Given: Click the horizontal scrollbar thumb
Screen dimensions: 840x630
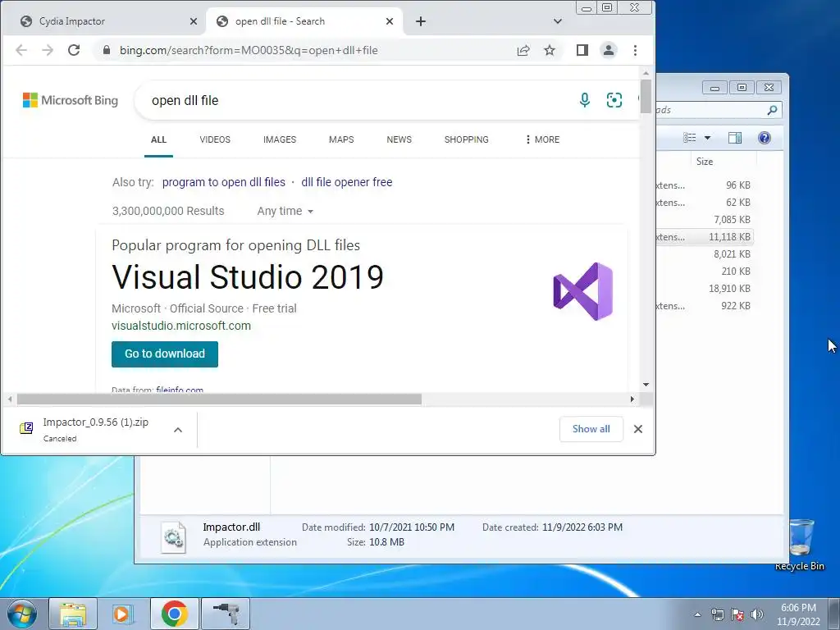Looking at the screenshot, I should 219,399.
